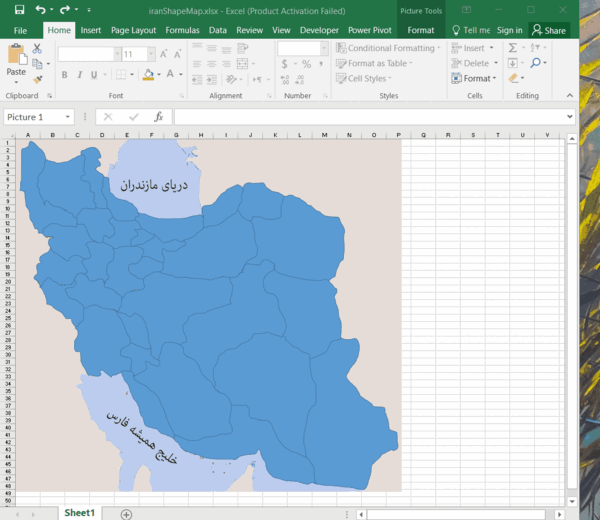Switch to Data tab
The image size is (600, 520).
218,30
